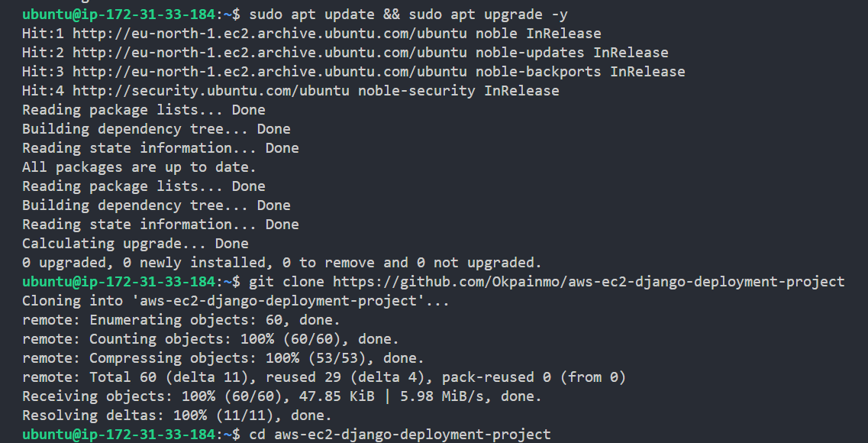The width and height of the screenshot is (868, 443).
Task: Click the 'Counting objects: 100% (60/60)' line
Action: tap(210, 339)
